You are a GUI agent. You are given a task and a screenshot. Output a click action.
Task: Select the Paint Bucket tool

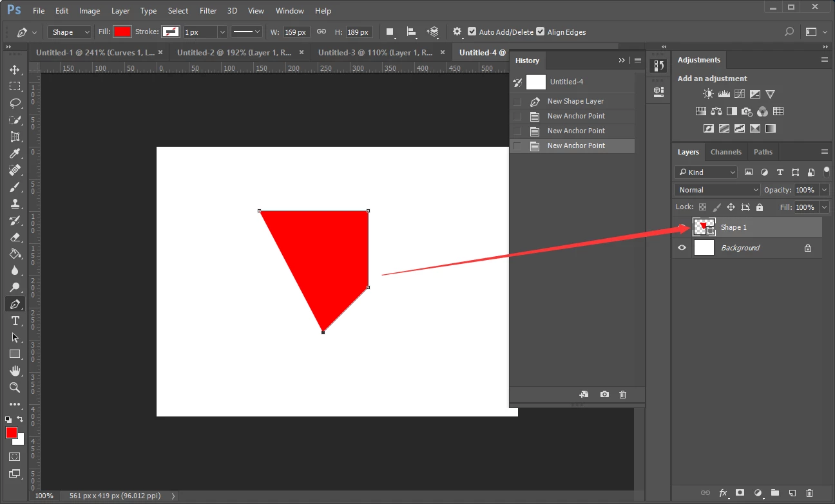click(15, 254)
